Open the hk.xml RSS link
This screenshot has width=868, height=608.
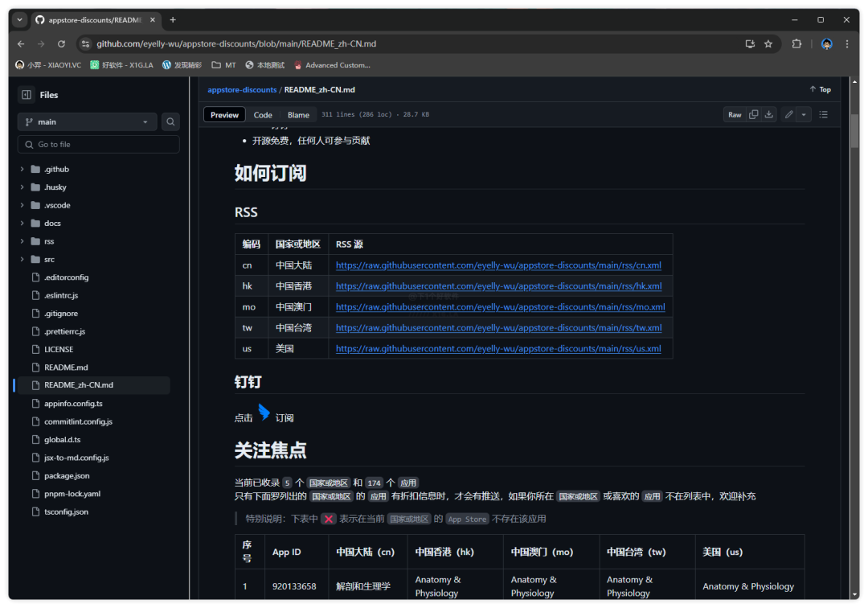(x=499, y=286)
